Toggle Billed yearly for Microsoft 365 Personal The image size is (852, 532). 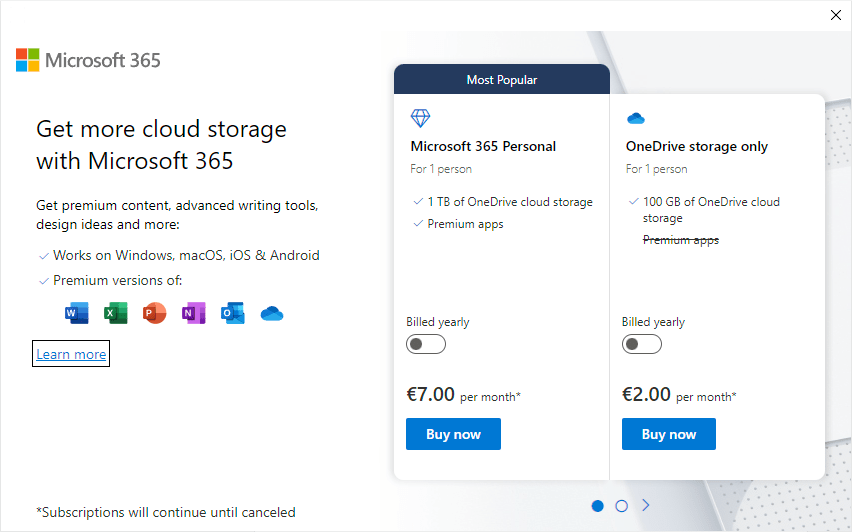(426, 344)
